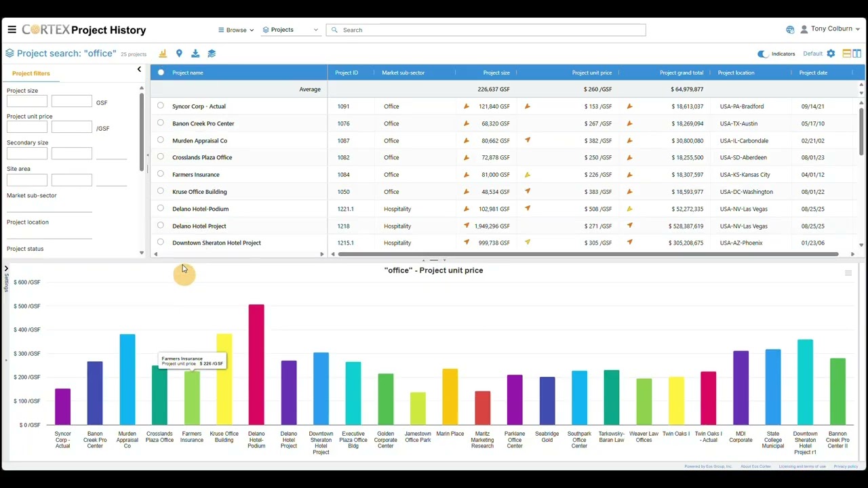Viewport: 868px width, 488px height.
Task: Toggle the Indicators switch
Action: (x=763, y=54)
